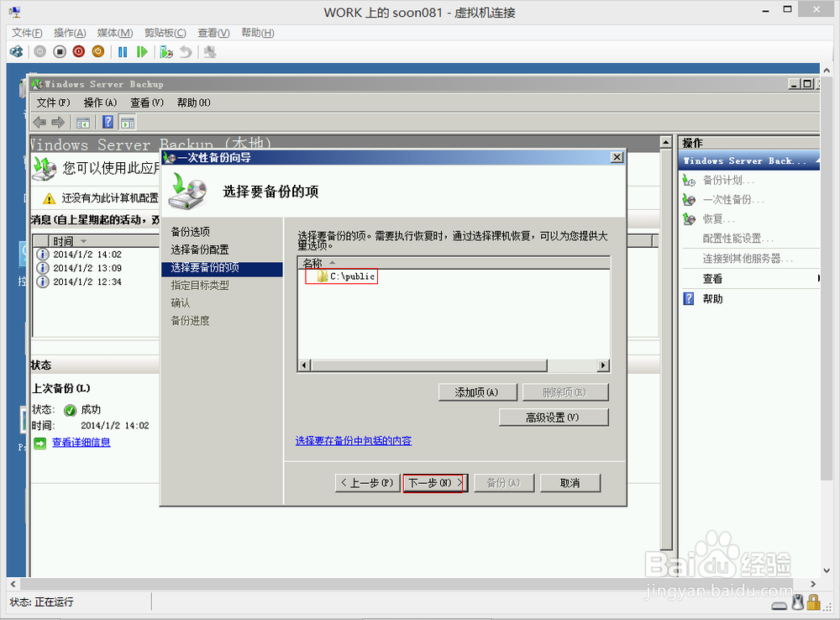840x620 pixels.
Task: Click 一次性备份... in actions pane
Action: [733, 199]
